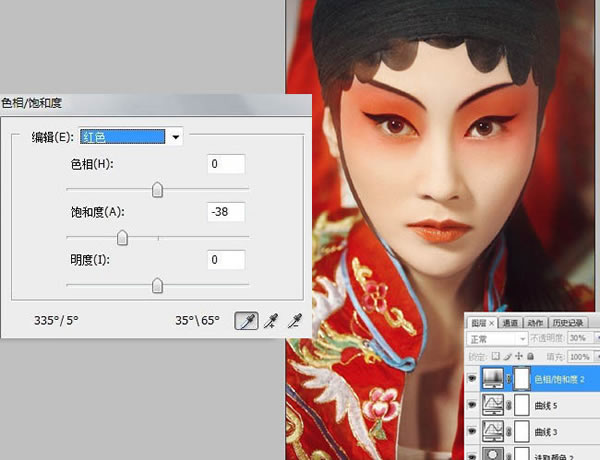Switch to the 通道 tab
Image resolution: width=600 pixels, height=460 pixels.
pyautogui.click(x=509, y=323)
